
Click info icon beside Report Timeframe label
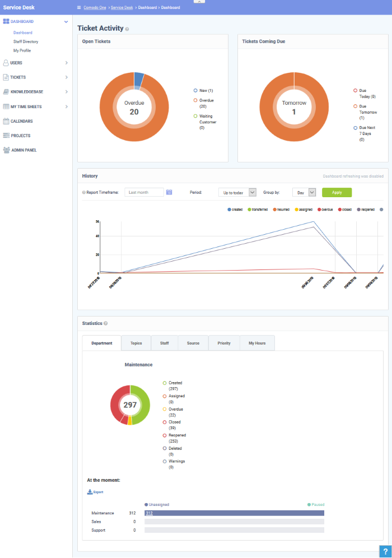point(84,193)
